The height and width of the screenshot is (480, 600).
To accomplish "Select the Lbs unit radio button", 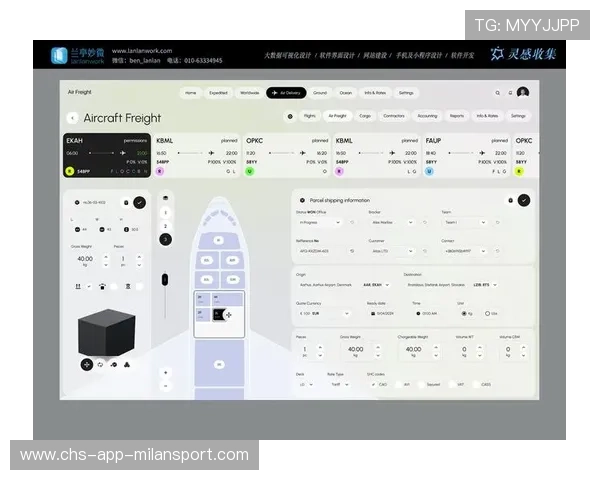I will 489,313.
